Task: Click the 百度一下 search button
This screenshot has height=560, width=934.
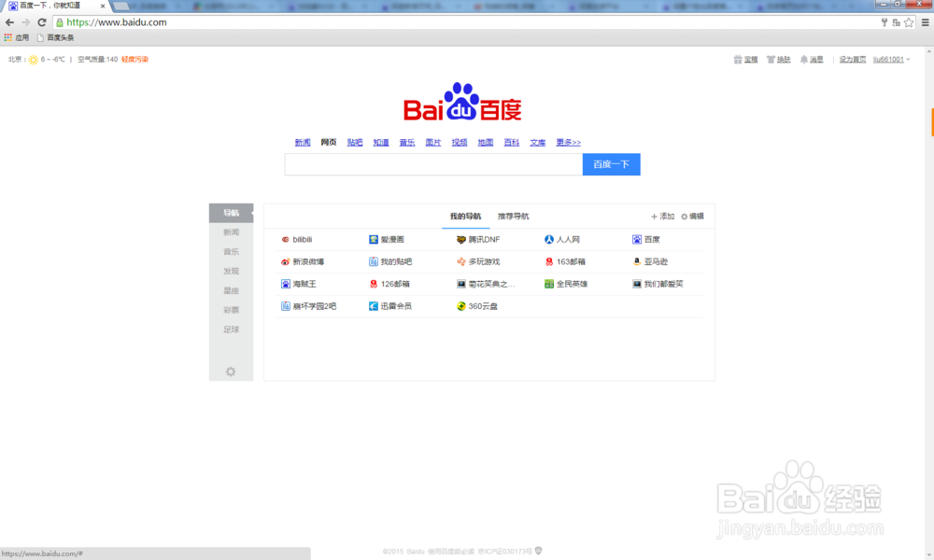Action: [611, 164]
